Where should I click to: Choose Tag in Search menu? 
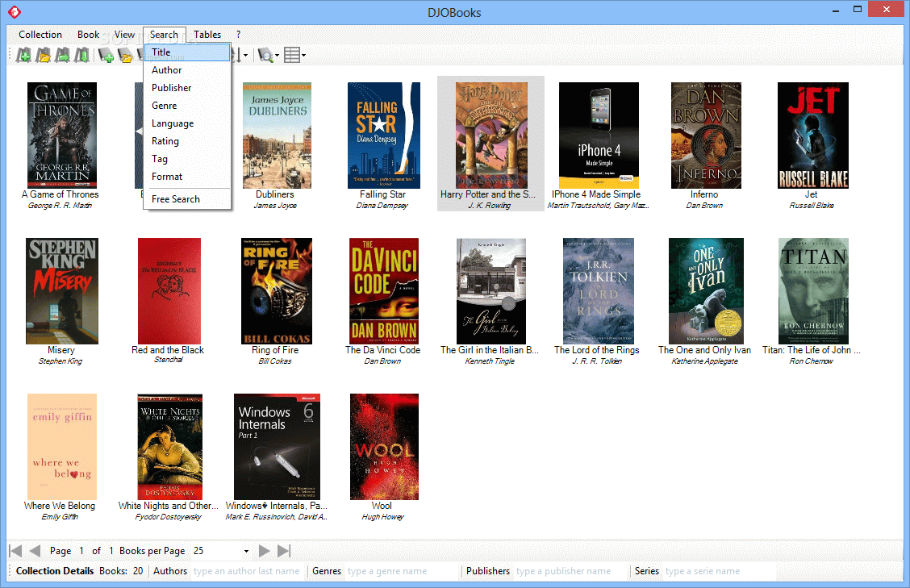(187, 159)
